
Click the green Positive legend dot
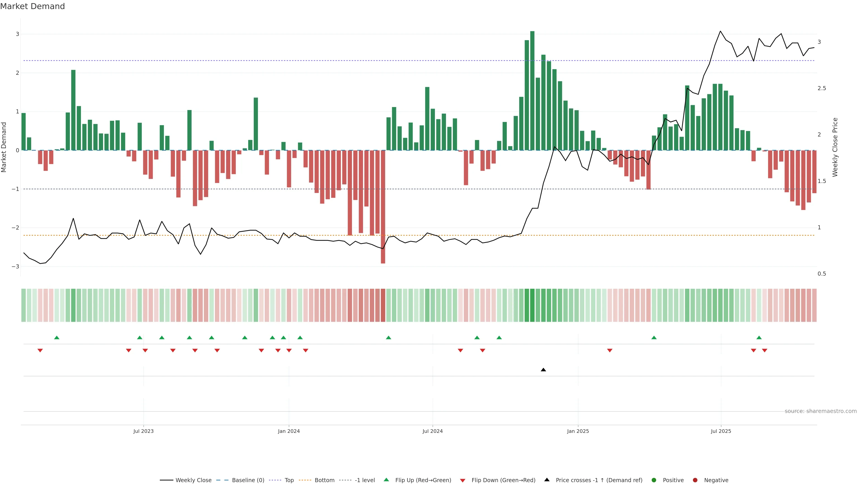click(x=654, y=480)
